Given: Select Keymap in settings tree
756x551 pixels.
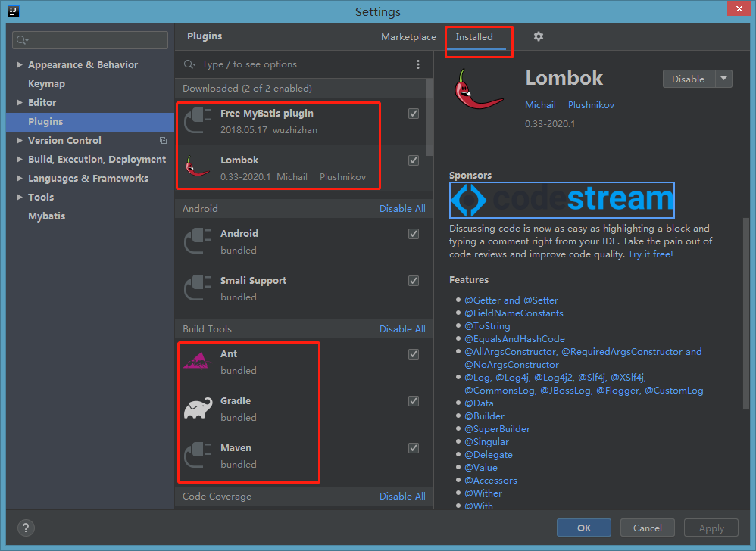Looking at the screenshot, I should click(x=46, y=83).
